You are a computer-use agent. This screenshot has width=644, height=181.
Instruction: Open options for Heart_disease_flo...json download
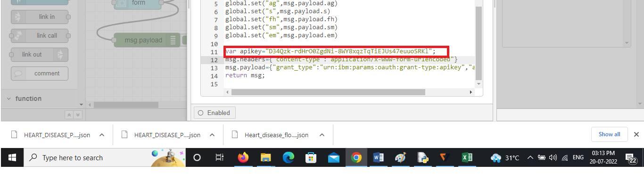tap(322, 135)
